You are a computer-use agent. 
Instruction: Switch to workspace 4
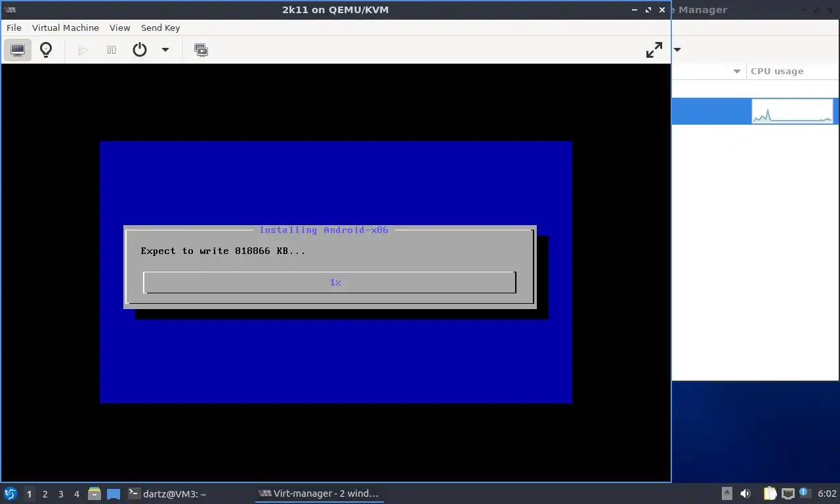76,494
